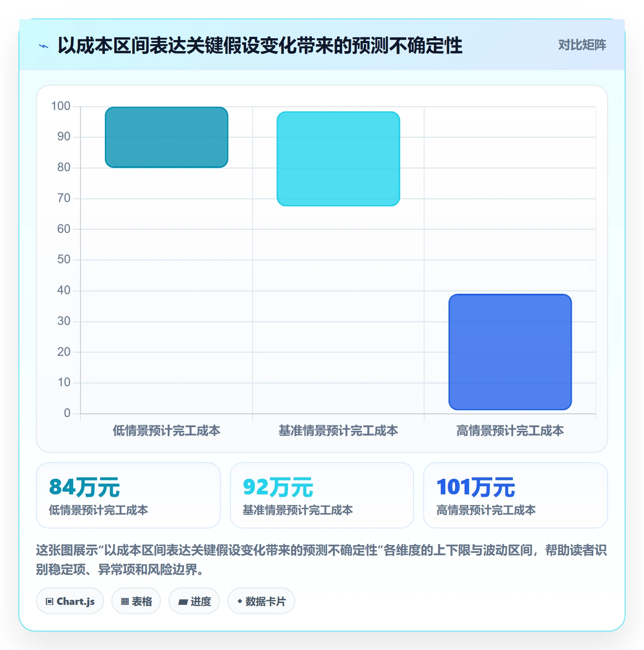Click the blue bar for 高情景预计完工成本
The height and width of the screenshot is (650, 644).
(x=510, y=352)
